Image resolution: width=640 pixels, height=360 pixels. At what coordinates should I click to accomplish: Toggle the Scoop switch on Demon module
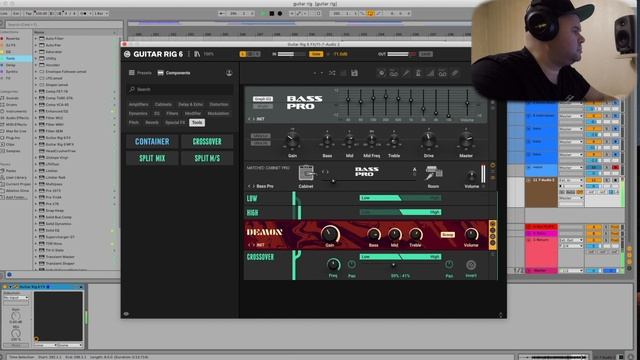point(447,235)
